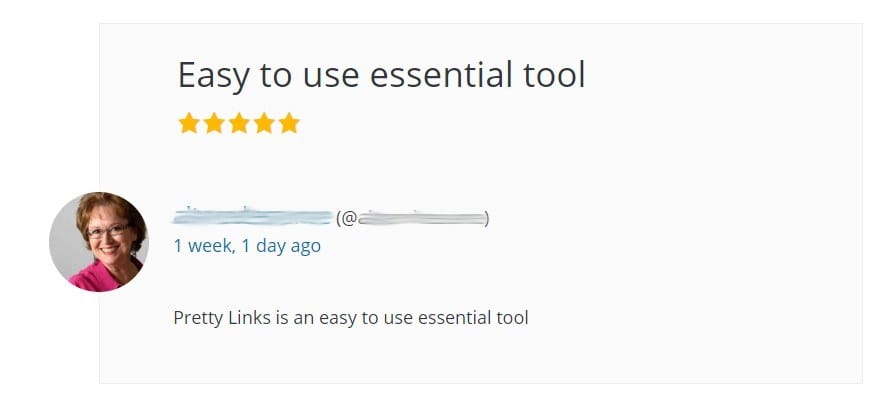
Task: Click the last word "tool" in the review body
Action: coord(513,318)
